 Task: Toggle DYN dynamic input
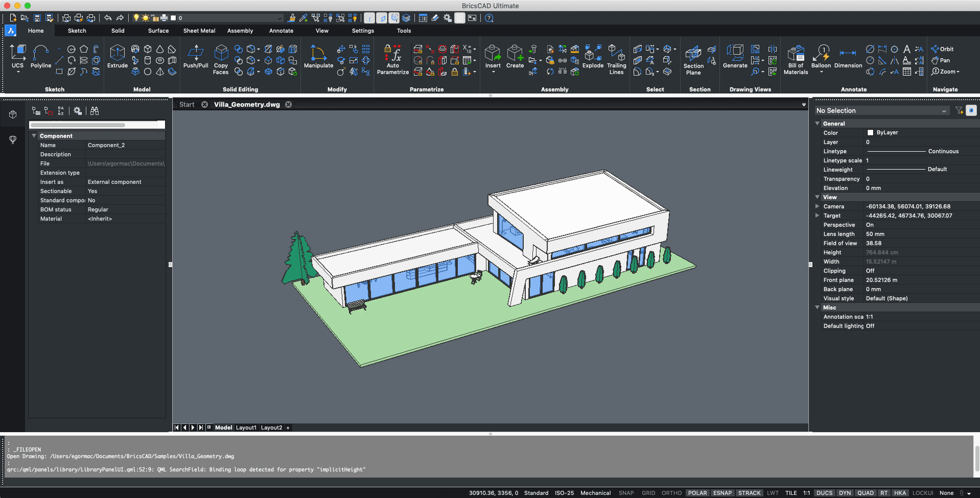(845, 493)
